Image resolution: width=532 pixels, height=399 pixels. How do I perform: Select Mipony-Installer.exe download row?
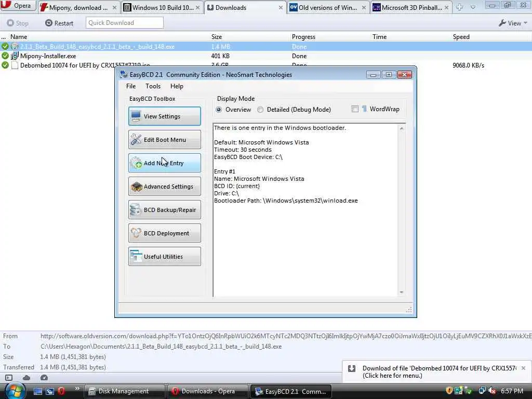click(266, 56)
